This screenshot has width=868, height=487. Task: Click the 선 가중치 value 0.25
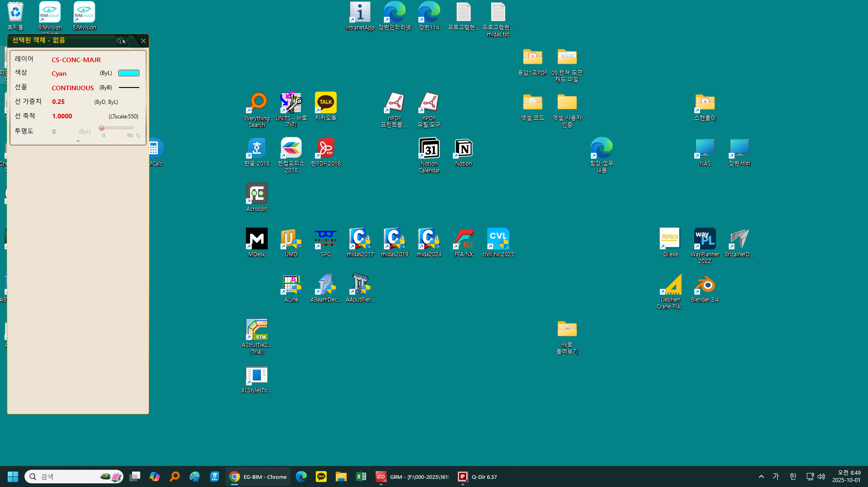click(x=59, y=102)
